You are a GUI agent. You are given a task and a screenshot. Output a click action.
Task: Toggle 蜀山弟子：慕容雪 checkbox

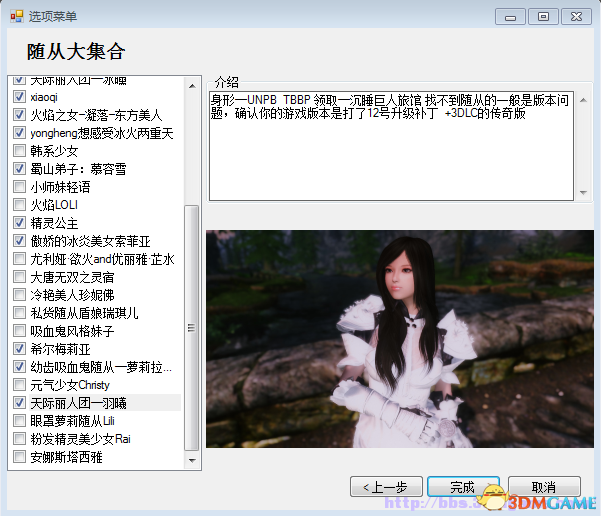[x=19, y=169]
